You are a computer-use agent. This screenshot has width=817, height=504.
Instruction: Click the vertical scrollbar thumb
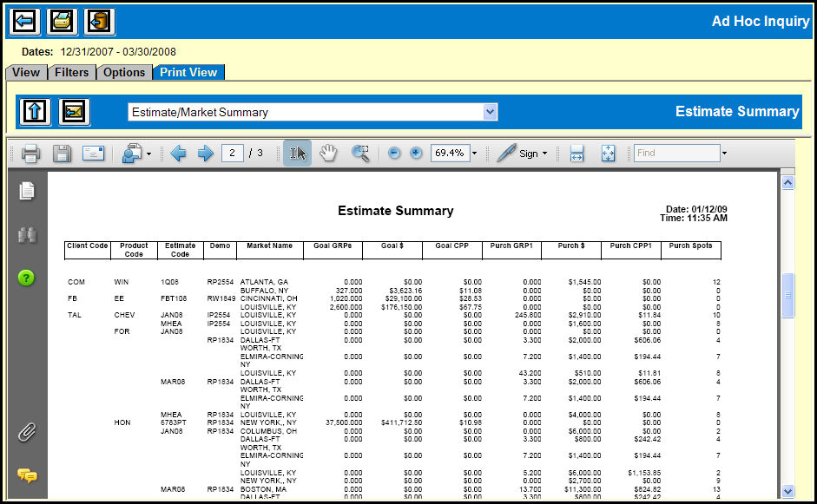click(x=787, y=295)
